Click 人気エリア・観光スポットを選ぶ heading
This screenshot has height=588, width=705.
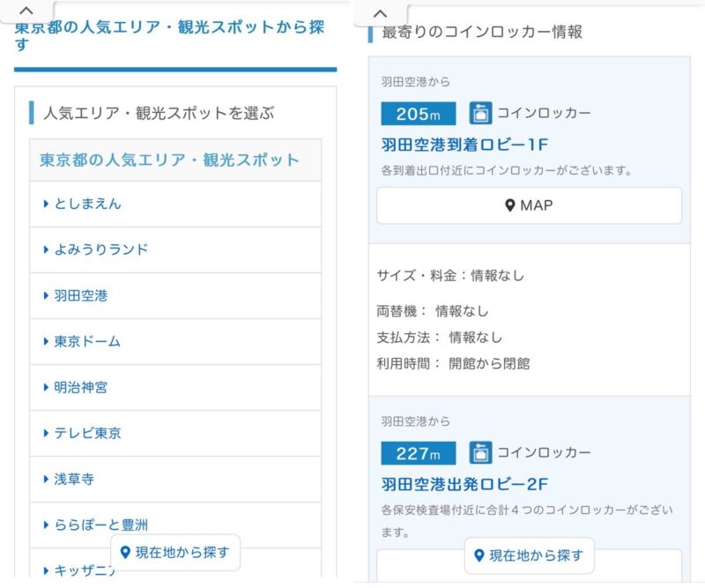[159, 113]
